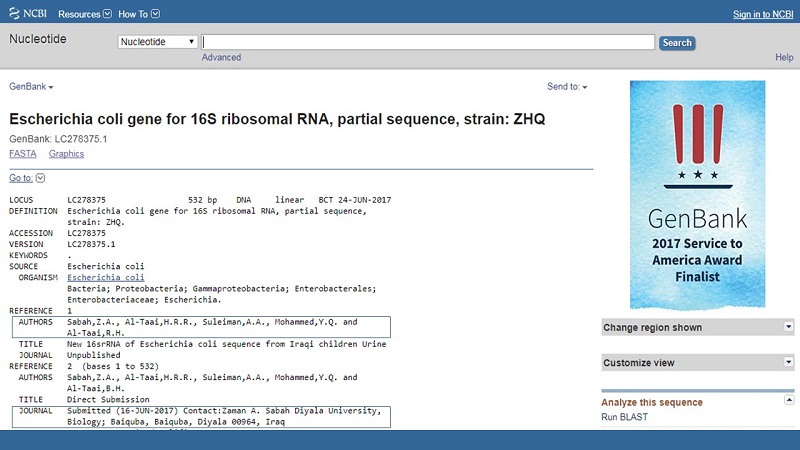
Task: Follow the Escherichia coli organism link
Action: pyautogui.click(x=105, y=277)
